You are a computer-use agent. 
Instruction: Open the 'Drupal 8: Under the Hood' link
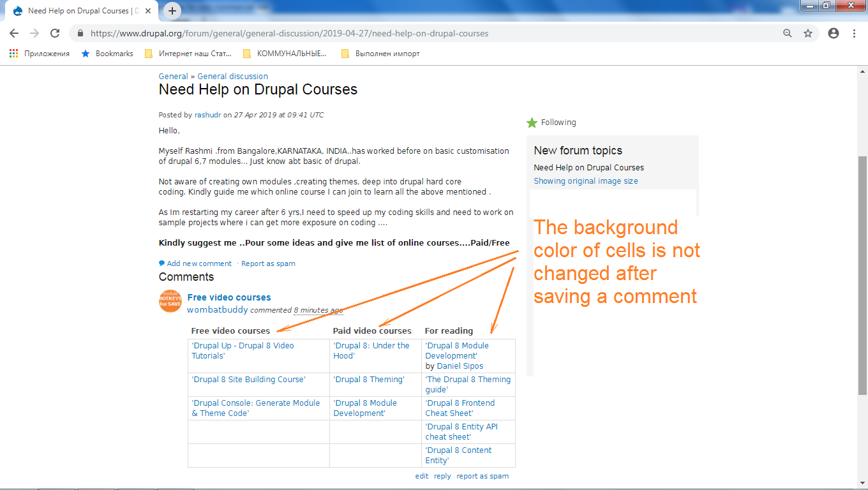click(371, 350)
